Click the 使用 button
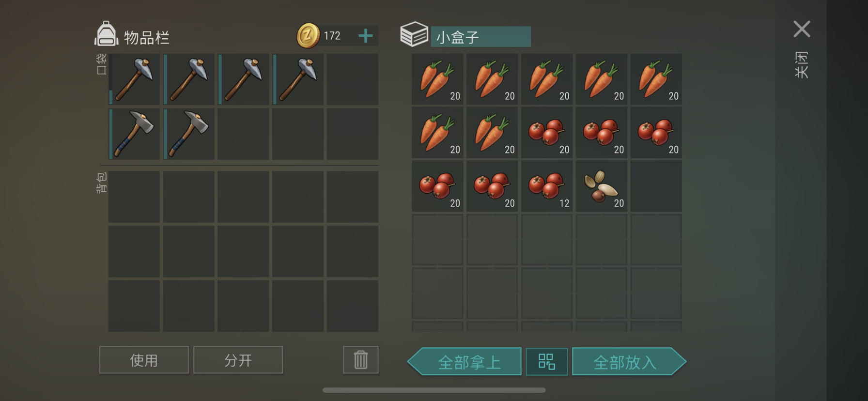 click(144, 360)
